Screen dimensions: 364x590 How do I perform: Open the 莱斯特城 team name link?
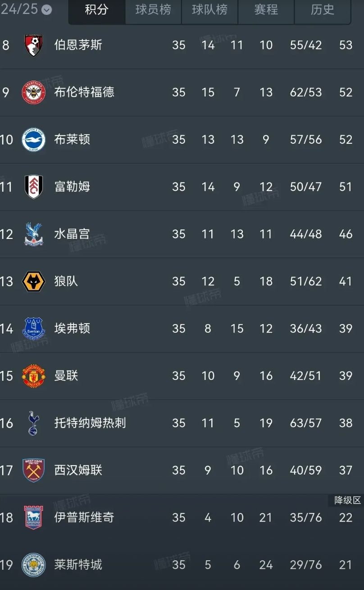[x=78, y=565]
